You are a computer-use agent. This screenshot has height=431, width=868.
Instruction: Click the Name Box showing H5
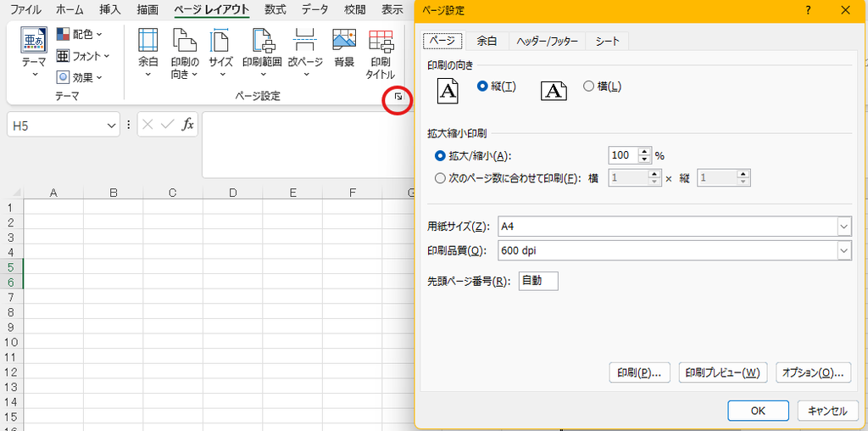[x=57, y=126]
